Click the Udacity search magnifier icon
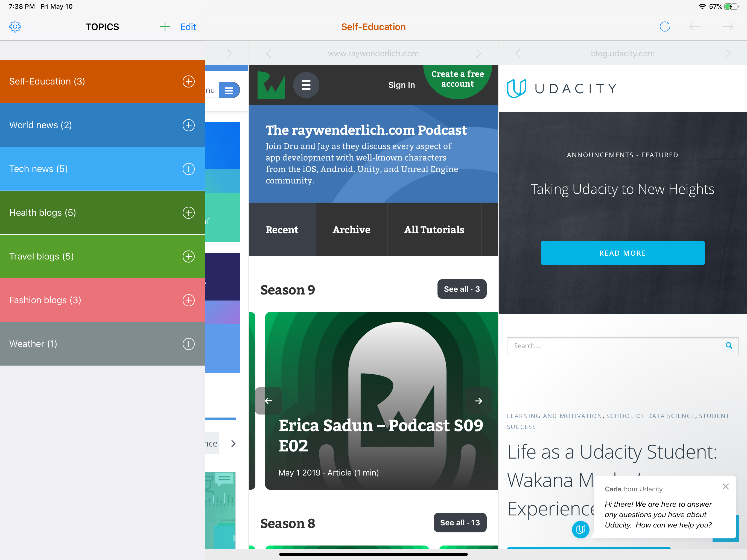The width and height of the screenshot is (747, 560). click(x=729, y=346)
